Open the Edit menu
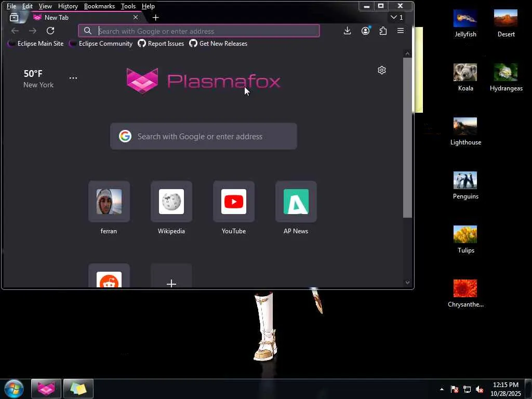532x399 pixels. tap(27, 6)
